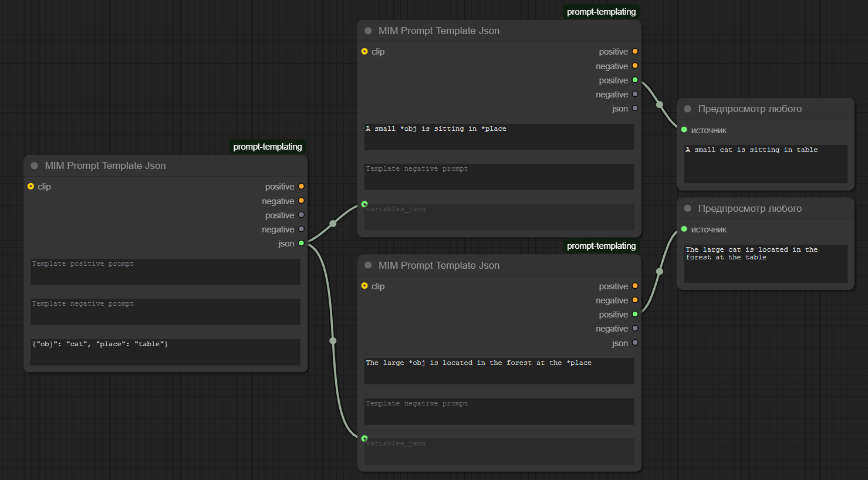Click Template negative prompt field in left node
Viewport: 868px width, 480px height.
click(166, 312)
